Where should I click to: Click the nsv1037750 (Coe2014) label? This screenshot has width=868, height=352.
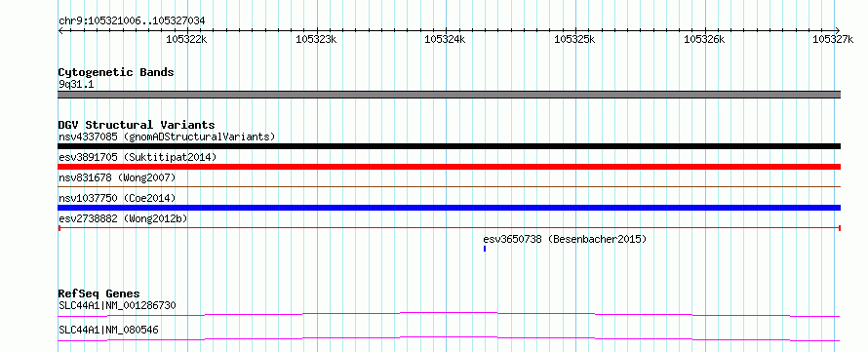click(x=117, y=198)
